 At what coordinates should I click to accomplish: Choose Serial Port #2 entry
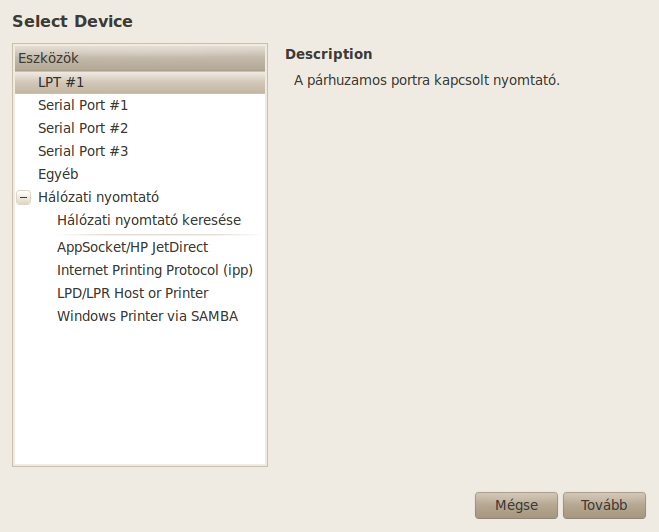pos(140,128)
